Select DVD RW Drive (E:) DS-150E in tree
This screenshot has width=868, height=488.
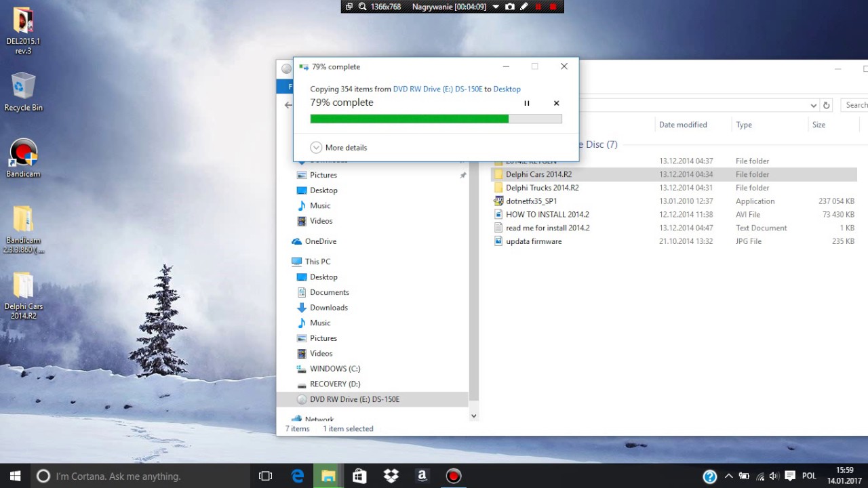coord(372,399)
